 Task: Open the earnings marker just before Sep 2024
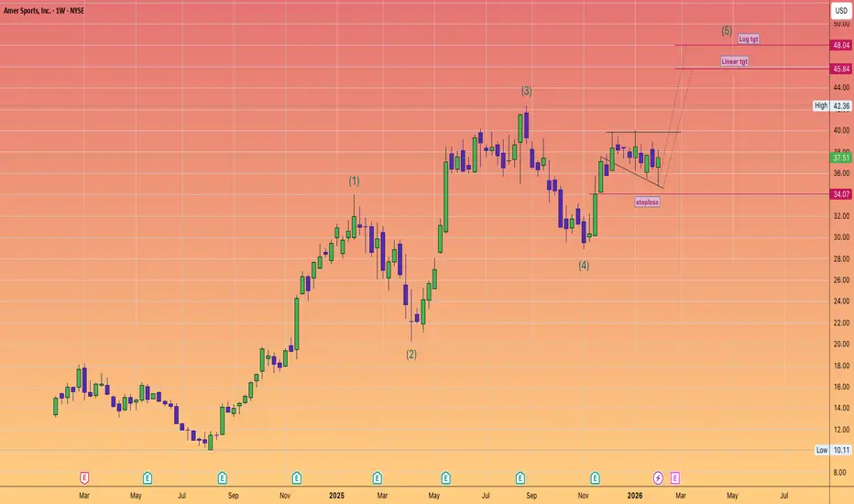(223, 478)
